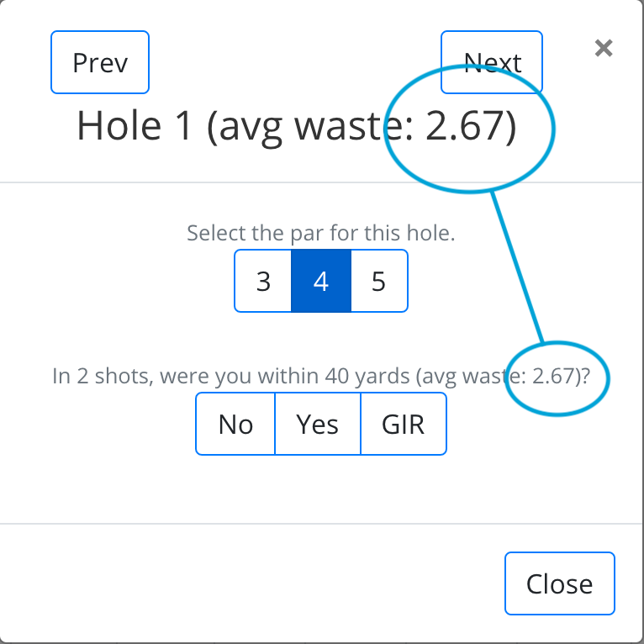Image resolution: width=644 pixels, height=644 pixels.
Task: Dismiss the dialog with the X icon
Action: (x=603, y=49)
